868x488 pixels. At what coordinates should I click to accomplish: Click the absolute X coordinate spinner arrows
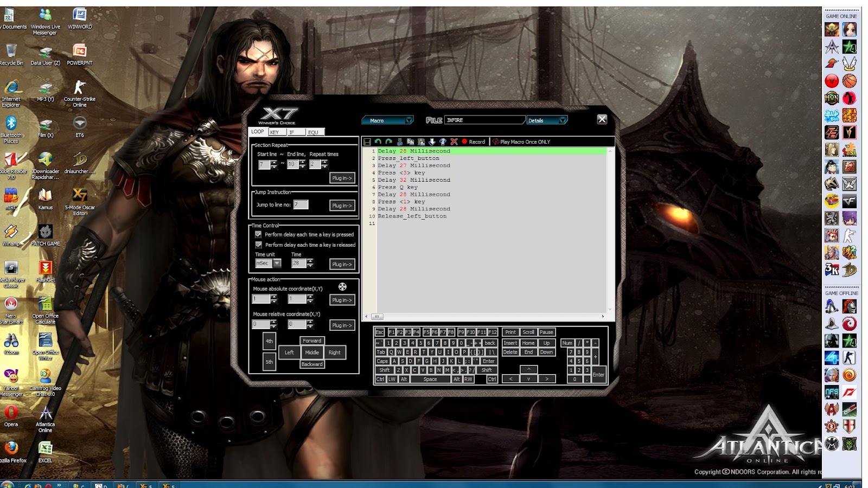point(274,299)
